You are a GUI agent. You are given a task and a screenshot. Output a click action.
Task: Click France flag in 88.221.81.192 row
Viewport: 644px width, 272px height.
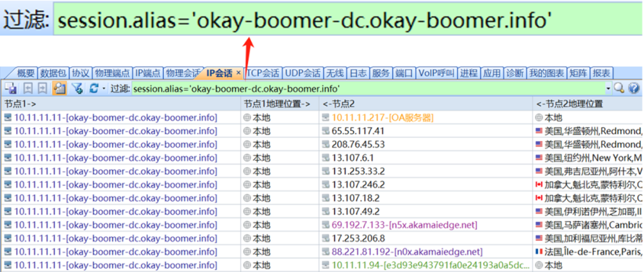point(539,252)
